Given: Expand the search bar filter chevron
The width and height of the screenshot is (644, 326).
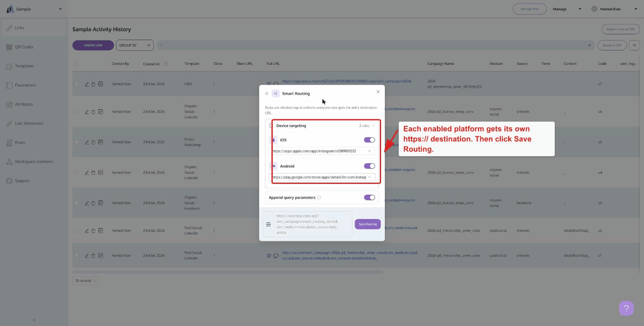Looking at the screenshot, I should coord(590,45).
